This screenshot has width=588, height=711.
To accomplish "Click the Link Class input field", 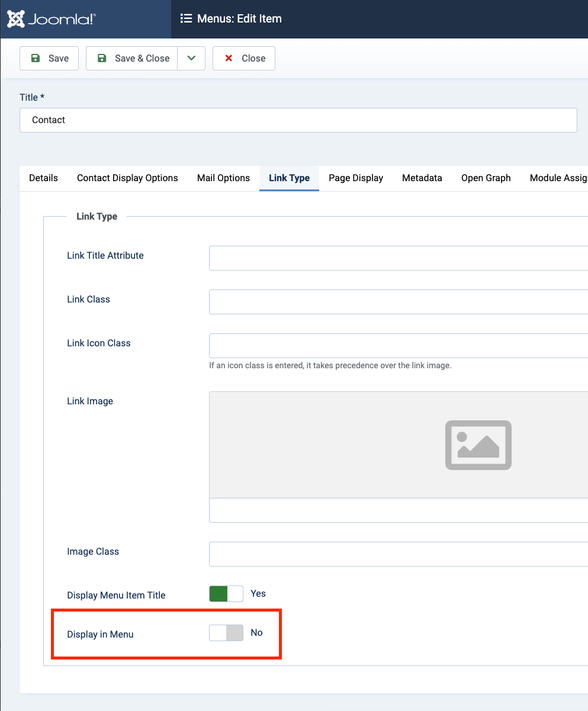I will [399, 302].
